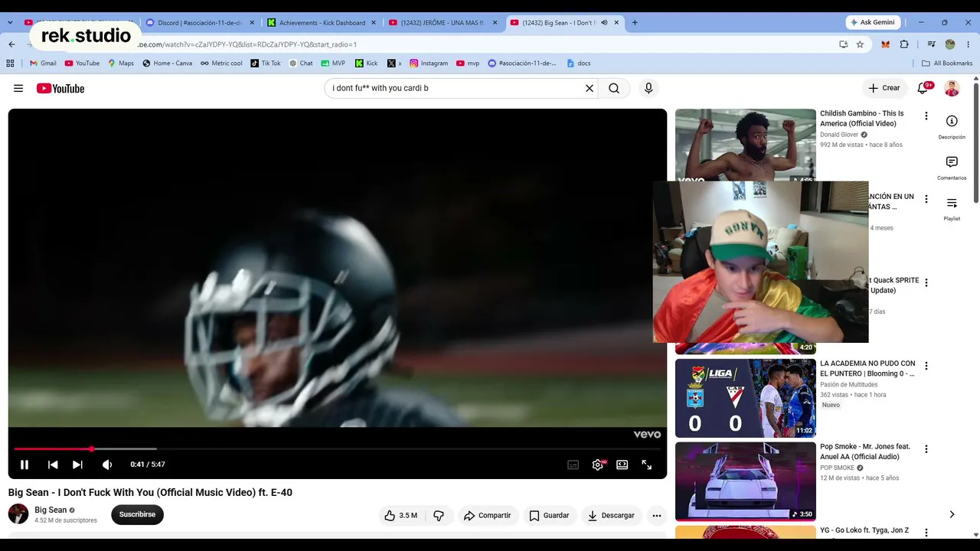Open options for the Quack SPRITE video
The image size is (980, 551).
coord(926,282)
